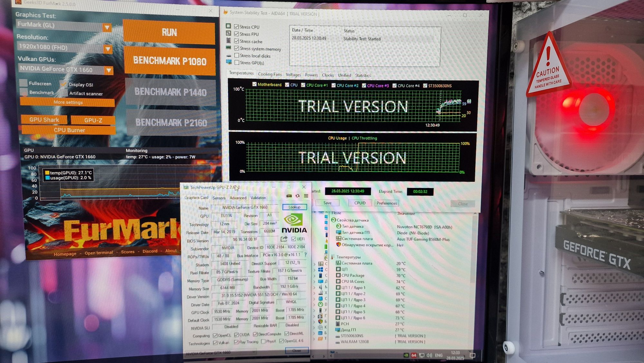Click the Значение column header
The width and height of the screenshot is (644, 363).
coord(406,213)
